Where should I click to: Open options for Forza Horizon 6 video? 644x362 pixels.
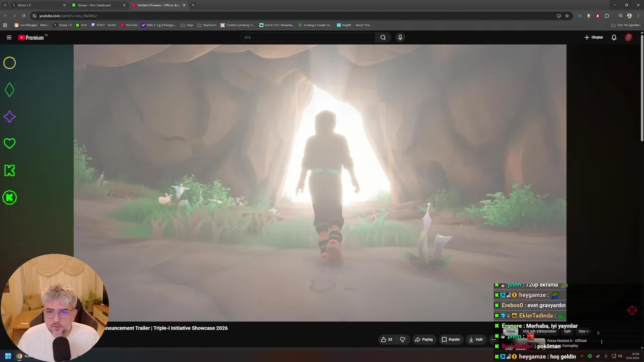[601, 342]
